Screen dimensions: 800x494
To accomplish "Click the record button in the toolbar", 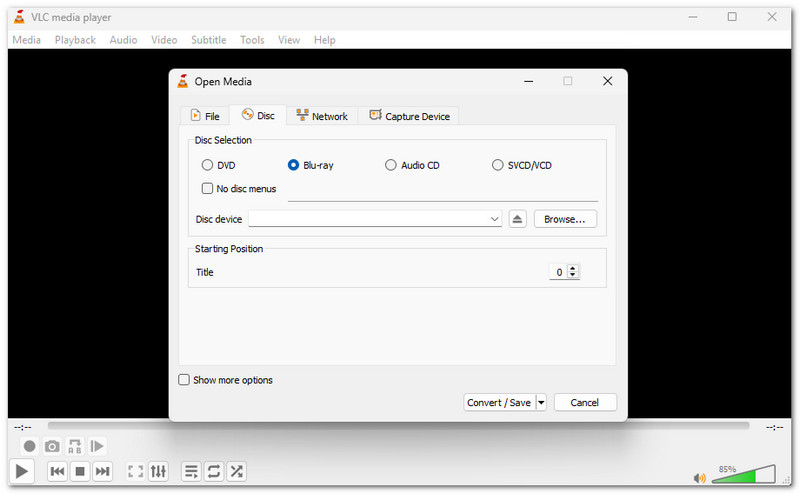I will (x=30, y=446).
